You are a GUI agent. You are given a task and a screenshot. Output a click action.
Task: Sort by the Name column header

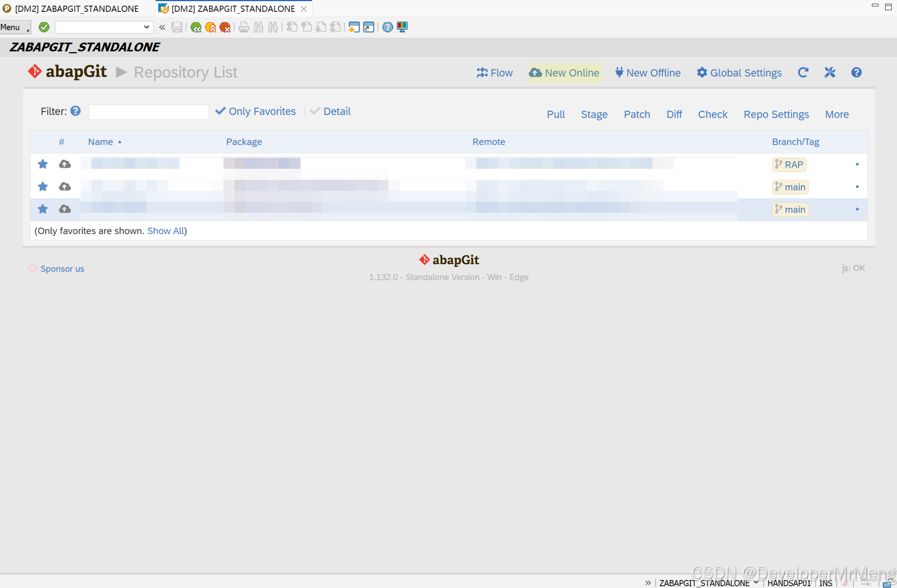[x=101, y=142]
